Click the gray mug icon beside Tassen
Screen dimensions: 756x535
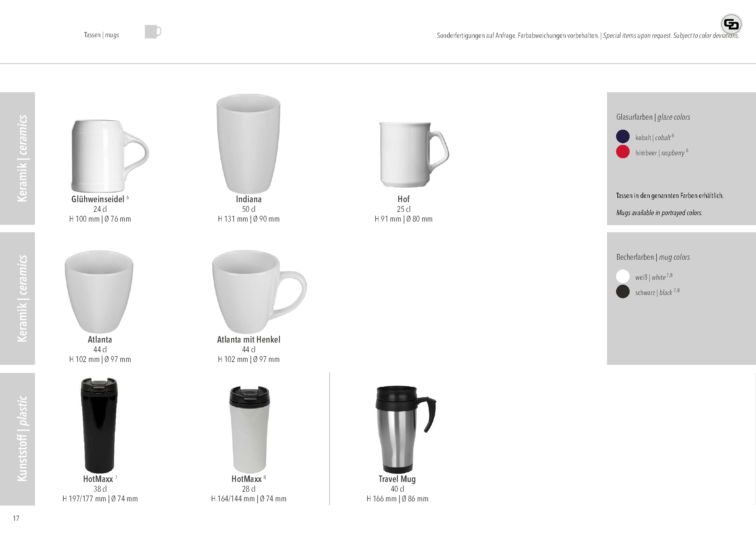pos(153,32)
